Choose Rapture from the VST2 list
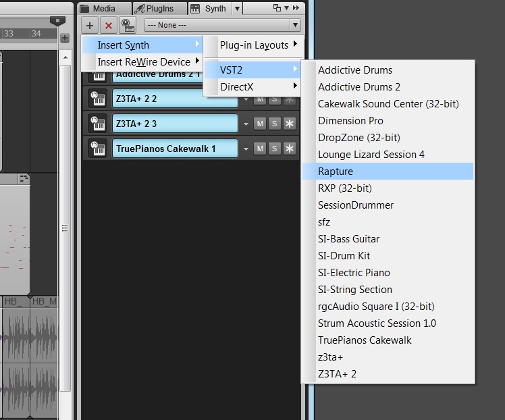Viewport: 505px width, 420px height. tap(388, 172)
